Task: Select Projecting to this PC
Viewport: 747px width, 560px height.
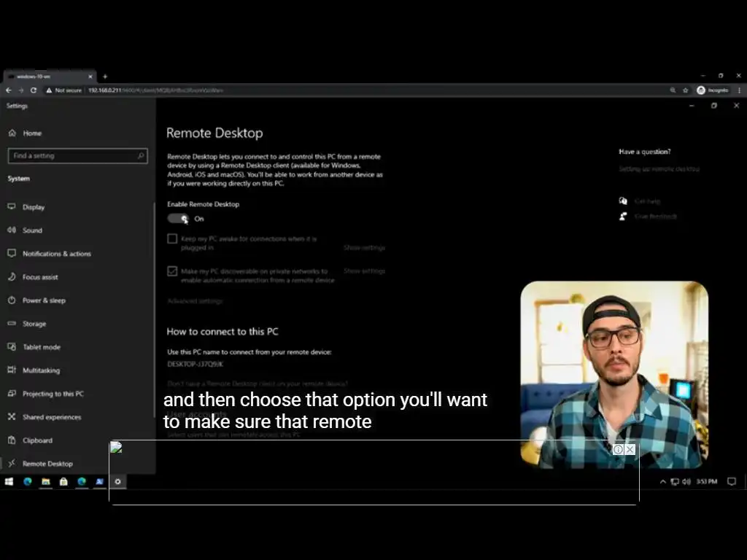Action: click(45, 394)
